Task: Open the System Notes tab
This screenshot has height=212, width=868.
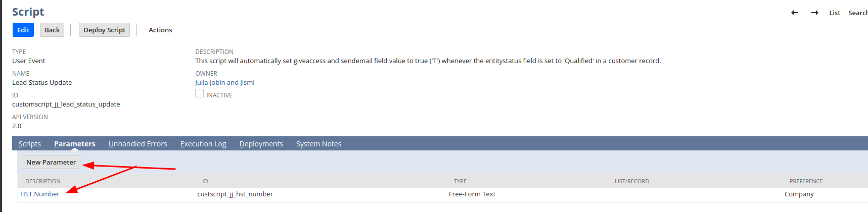Action: (318, 144)
